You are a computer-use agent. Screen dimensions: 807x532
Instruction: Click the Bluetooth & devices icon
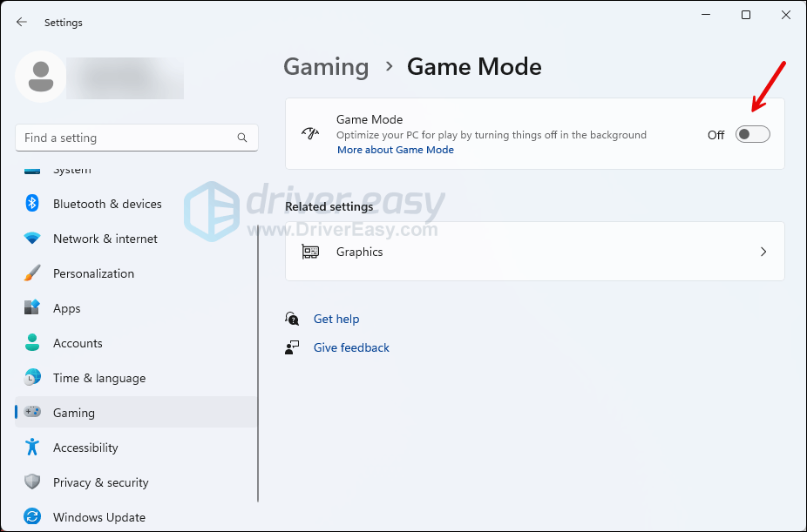click(x=32, y=204)
